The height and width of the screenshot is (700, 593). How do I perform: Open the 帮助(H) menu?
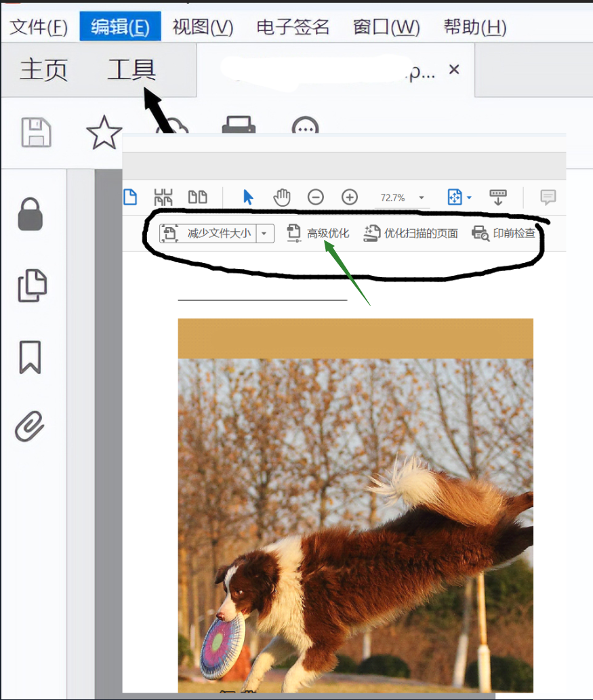[474, 27]
